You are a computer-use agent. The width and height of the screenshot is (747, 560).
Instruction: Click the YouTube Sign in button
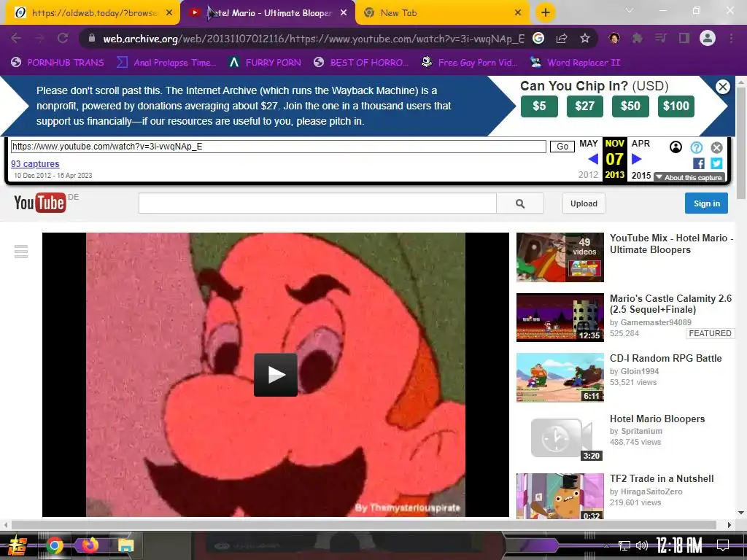(x=706, y=203)
